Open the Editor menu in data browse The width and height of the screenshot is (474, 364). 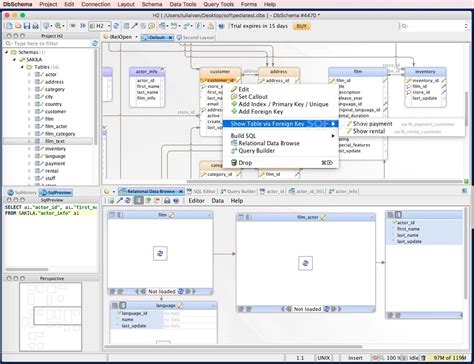(196, 201)
